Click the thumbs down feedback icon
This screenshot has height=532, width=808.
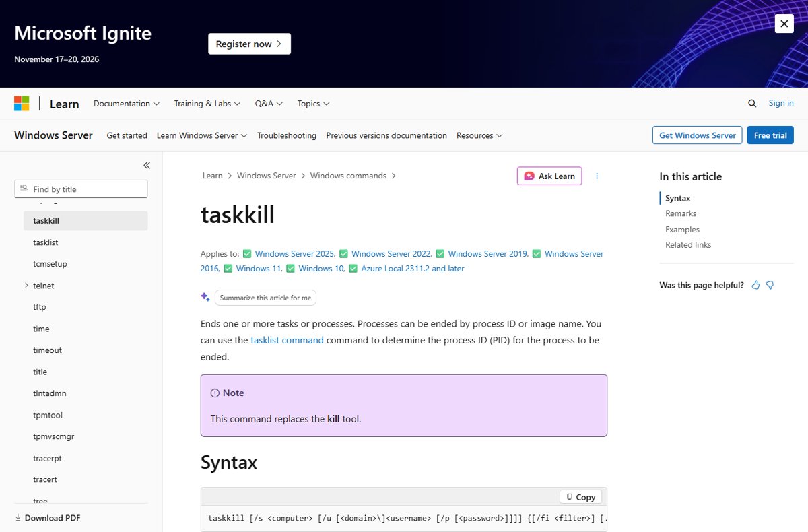click(x=770, y=285)
